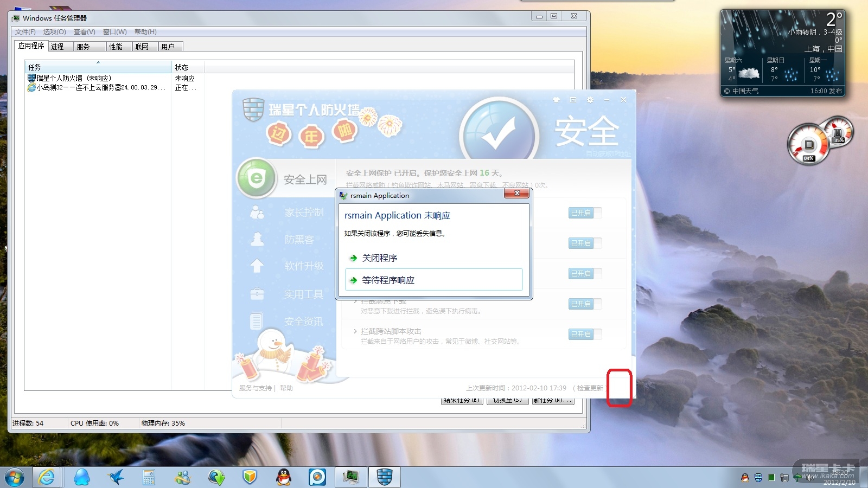Open the green-yellow shield taskbar icon
Image resolution: width=868 pixels, height=488 pixels.
pos(250,477)
